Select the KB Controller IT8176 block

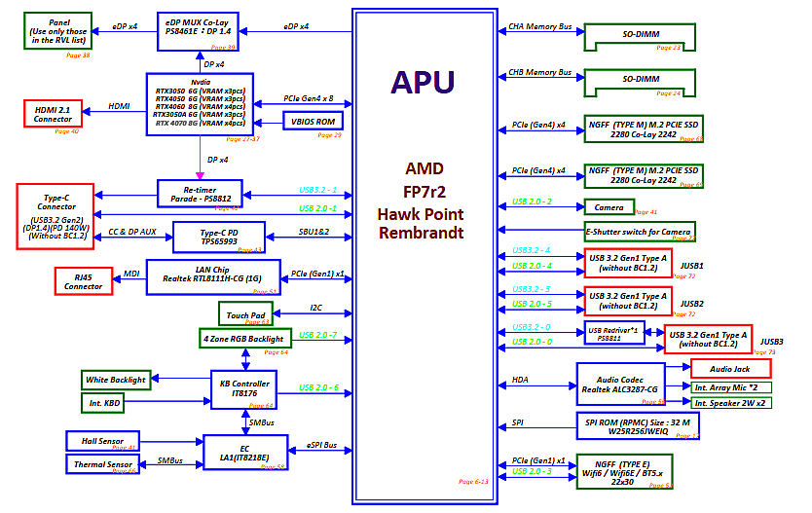244,389
